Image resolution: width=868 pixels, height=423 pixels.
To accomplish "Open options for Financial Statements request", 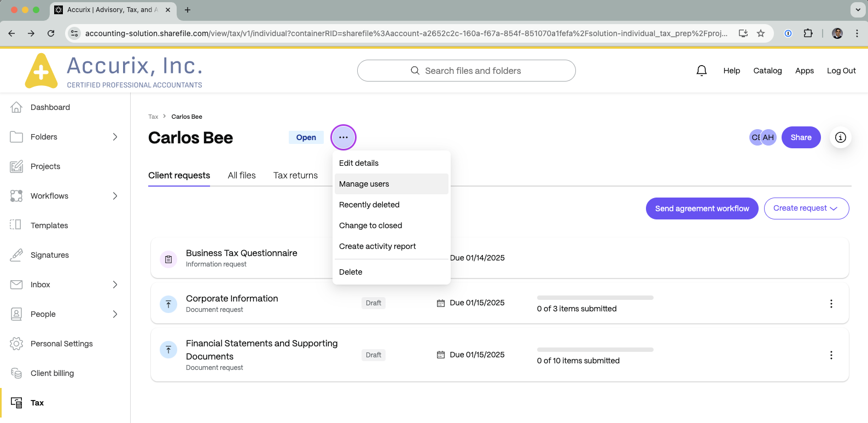I will tap(831, 355).
